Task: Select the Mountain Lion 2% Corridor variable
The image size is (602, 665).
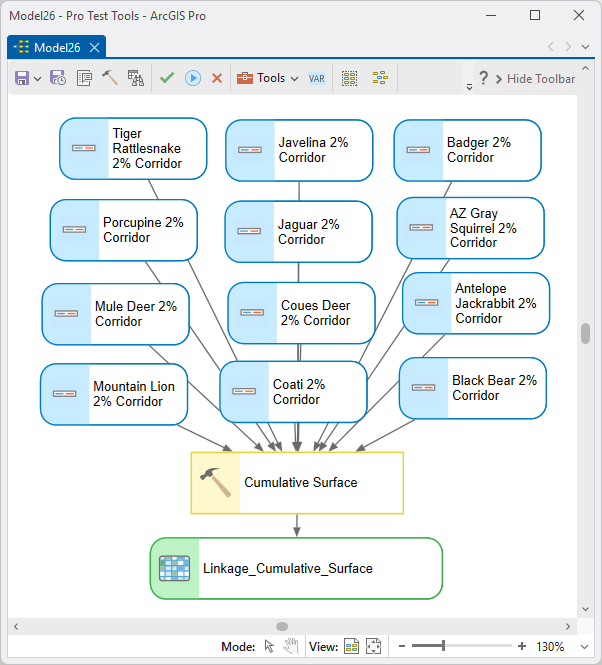Action: 114,394
